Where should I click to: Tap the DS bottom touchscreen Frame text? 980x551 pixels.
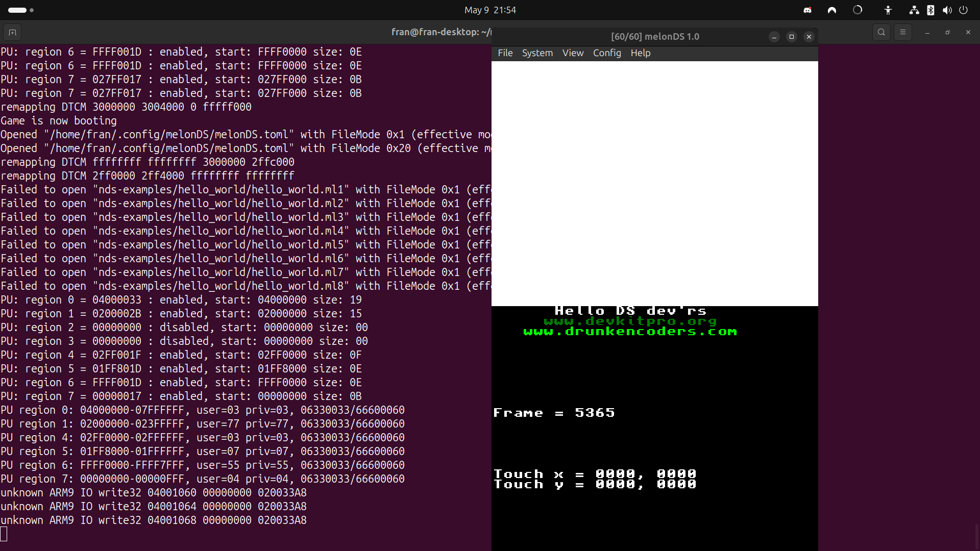(554, 413)
